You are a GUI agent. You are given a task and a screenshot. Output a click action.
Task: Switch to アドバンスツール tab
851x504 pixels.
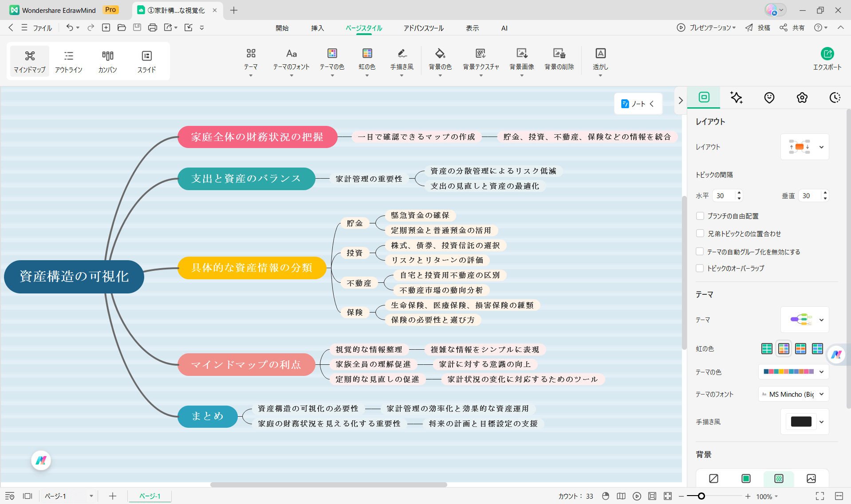423,28
